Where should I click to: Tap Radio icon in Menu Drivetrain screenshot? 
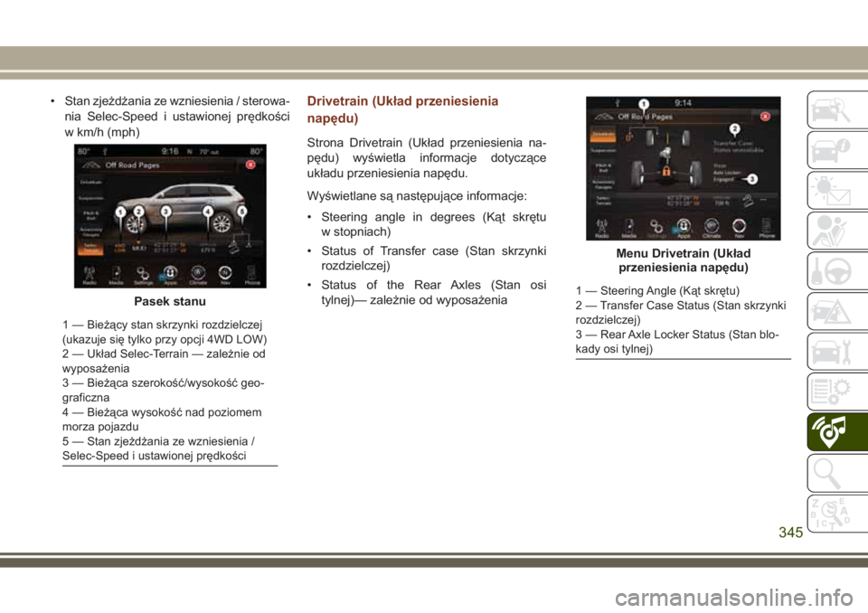(x=602, y=228)
